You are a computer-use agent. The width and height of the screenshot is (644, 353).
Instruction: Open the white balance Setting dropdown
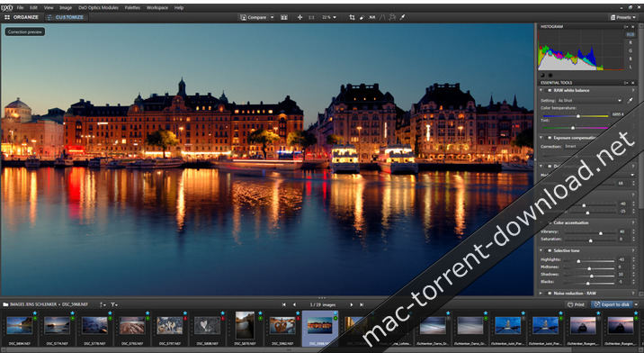589,100
